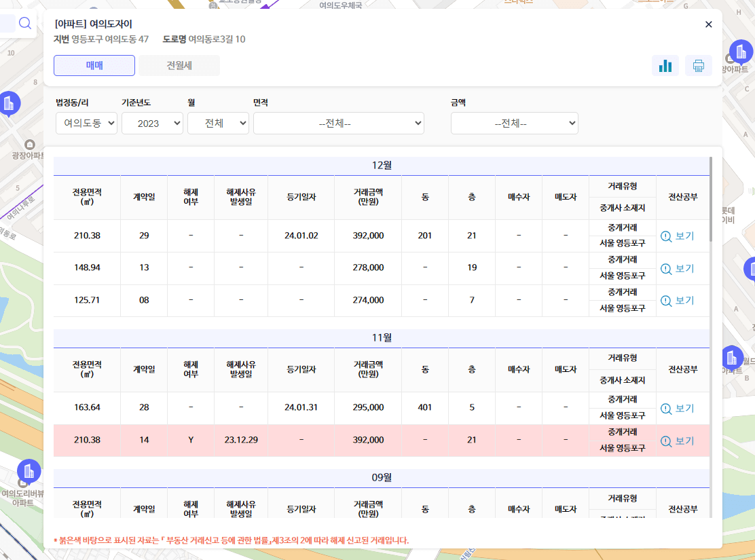
Task: Click the print icon
Action: [x=698, y=65]
